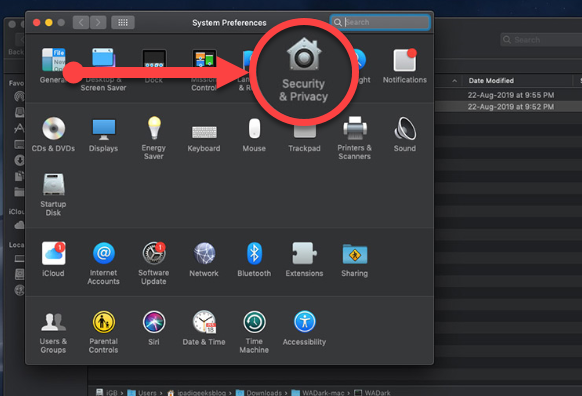Image resolution: width=582 pixels, height=396 pixels.
Task: Open Mouse preferences
Action: pos(254,135)
